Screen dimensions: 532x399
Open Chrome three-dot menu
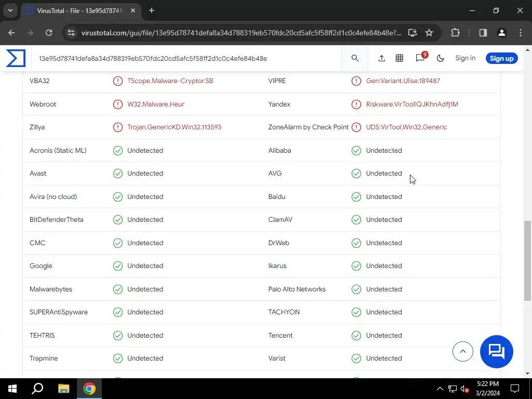point(521,33)
